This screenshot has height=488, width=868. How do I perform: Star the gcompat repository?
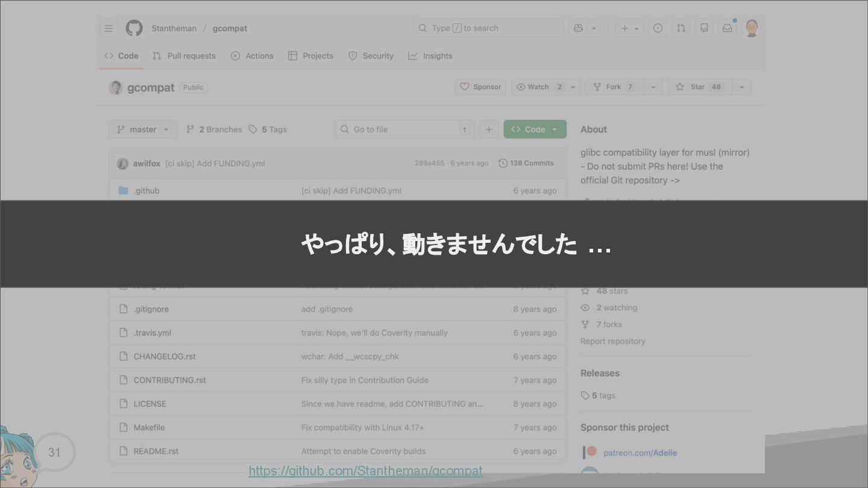point(699,87)
